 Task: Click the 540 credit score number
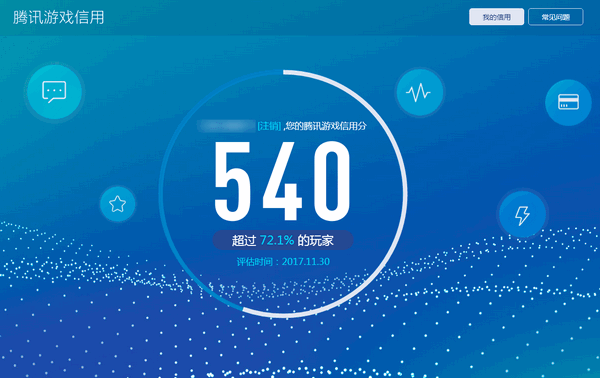(x=282, y=181)
